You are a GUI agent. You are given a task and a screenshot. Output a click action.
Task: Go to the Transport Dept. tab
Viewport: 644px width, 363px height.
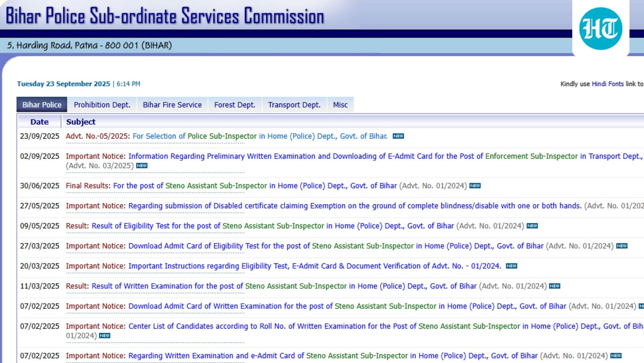click(294, 105)
